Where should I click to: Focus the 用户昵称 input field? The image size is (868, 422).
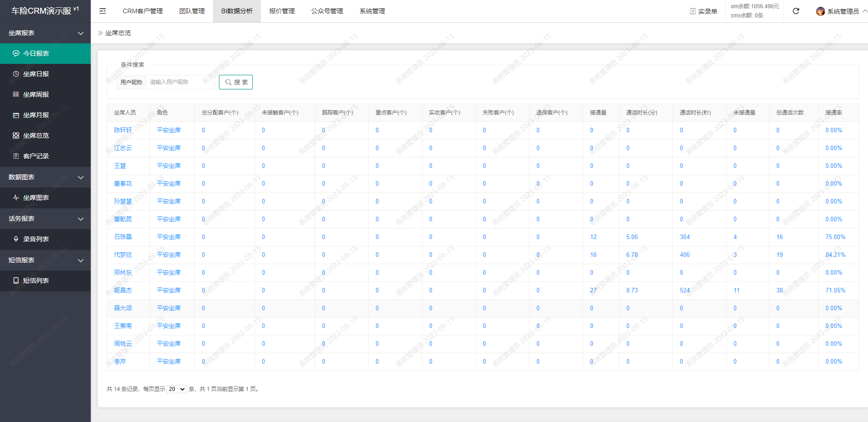point(180,82)
